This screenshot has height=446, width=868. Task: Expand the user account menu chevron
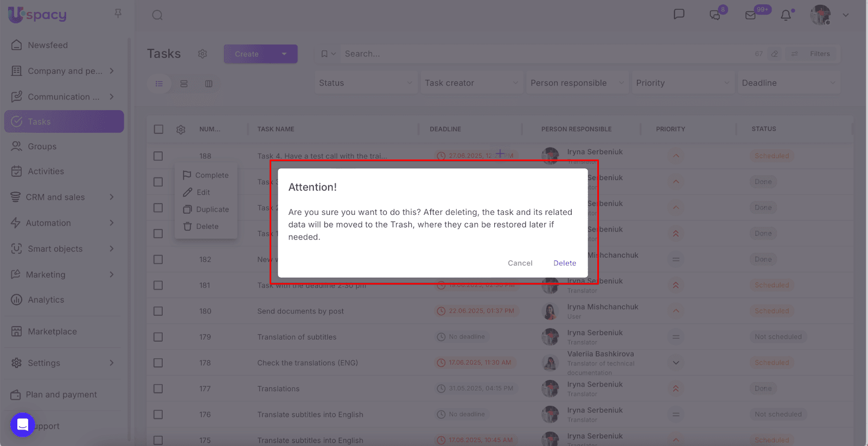[846, 15]
